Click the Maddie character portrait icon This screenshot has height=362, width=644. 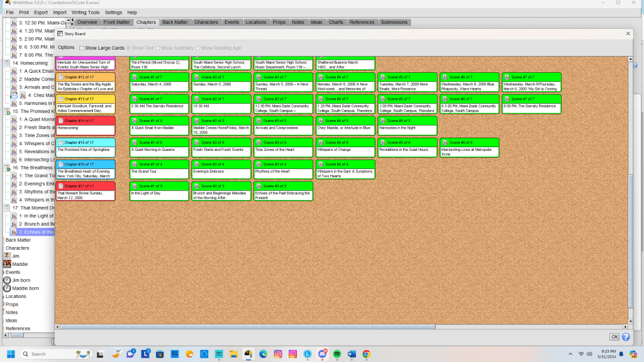8,264
